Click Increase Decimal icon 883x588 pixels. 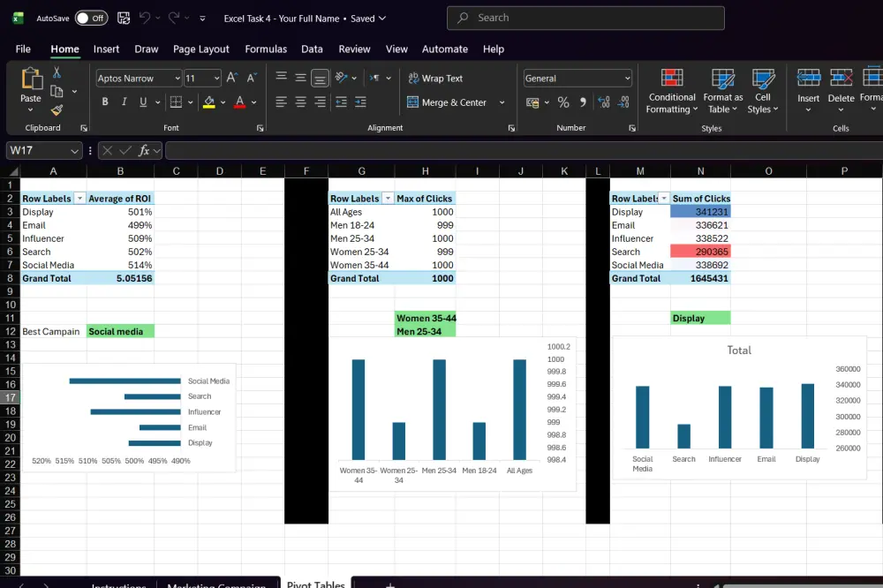point(604,102)
